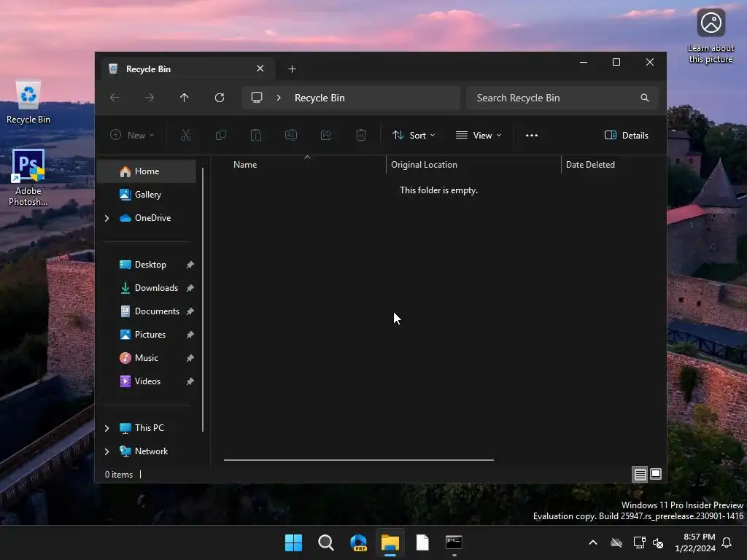Click Recycle Bin breadcrumb in address bar
Image resolution: width=747 pixels, height=560 pixels.
(320, 98)
